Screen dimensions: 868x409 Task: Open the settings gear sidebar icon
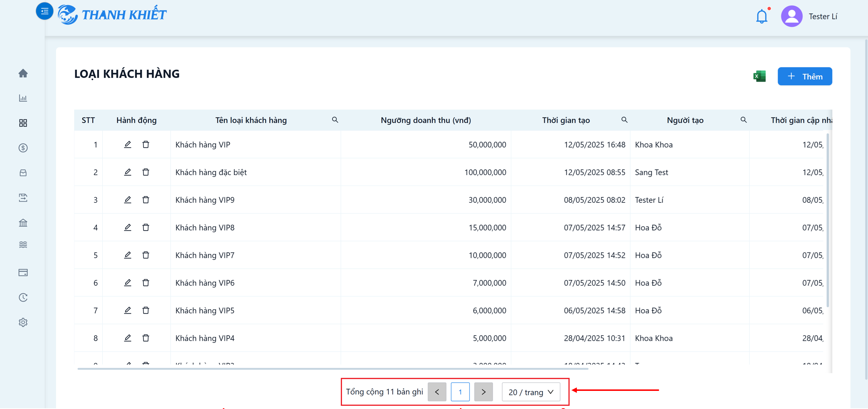23,322
